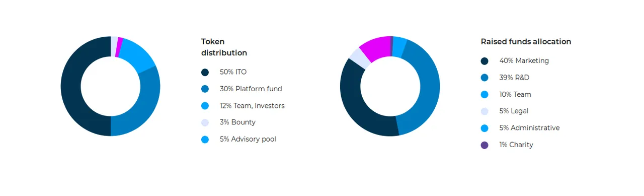Click the 12% Team, Investors legend dot
The height and width of the screenshot is (196, 644).
(x=205, y=106)
